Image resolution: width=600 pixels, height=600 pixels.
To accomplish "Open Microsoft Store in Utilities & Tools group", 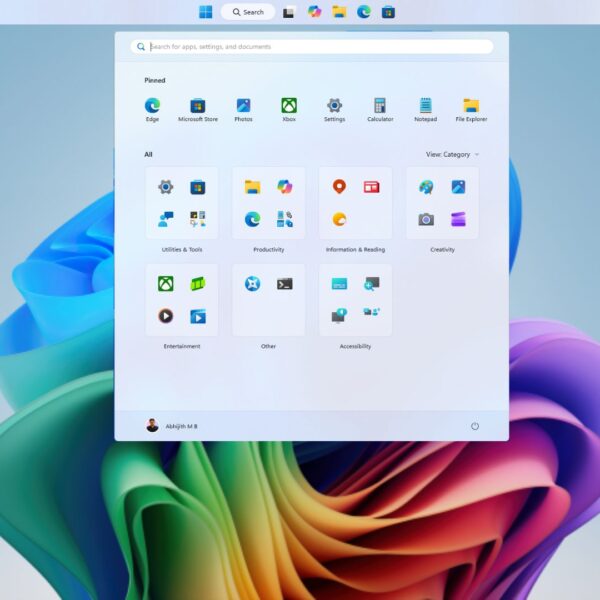I will click(x=198, y=187).
